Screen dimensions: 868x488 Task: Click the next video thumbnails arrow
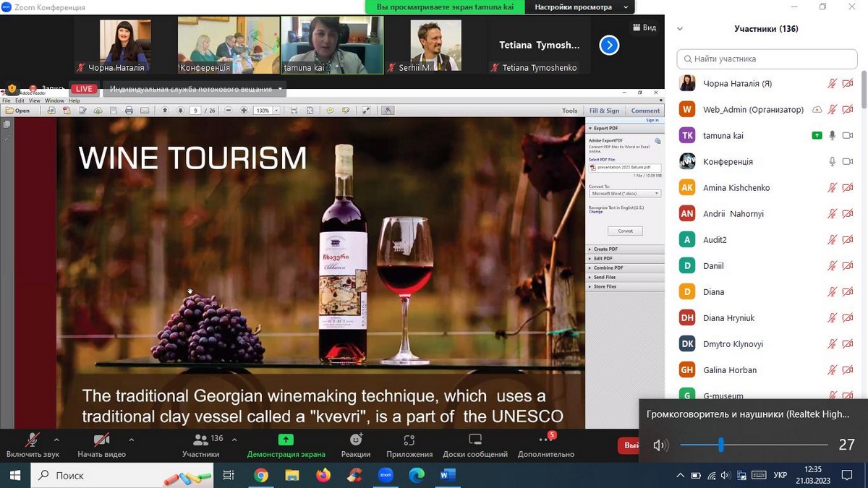[609, 46]
